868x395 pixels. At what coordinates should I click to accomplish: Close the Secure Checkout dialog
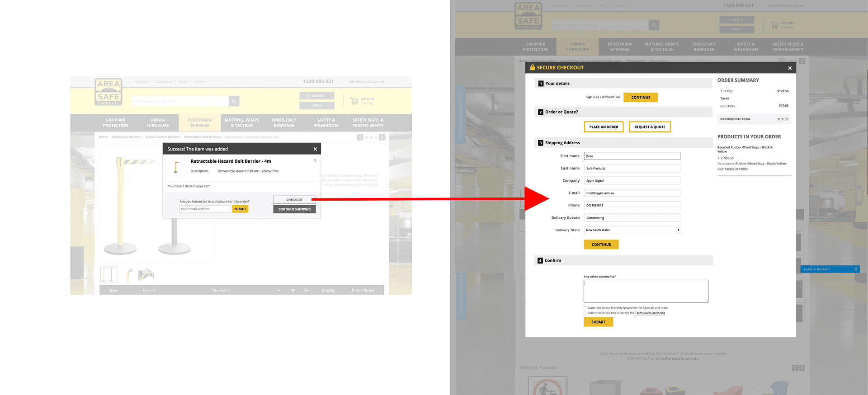789,68
